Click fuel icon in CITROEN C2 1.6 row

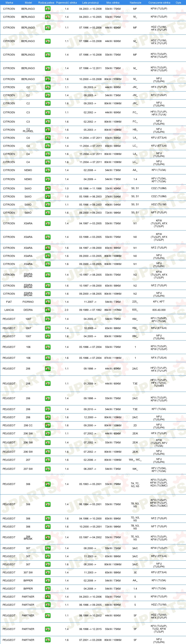click(48, 103)
